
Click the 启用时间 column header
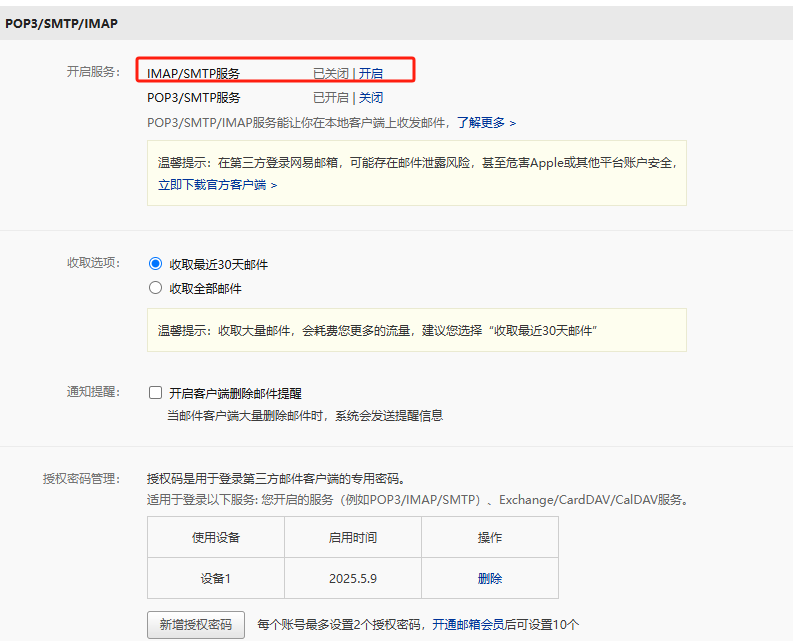pos(353,537)
